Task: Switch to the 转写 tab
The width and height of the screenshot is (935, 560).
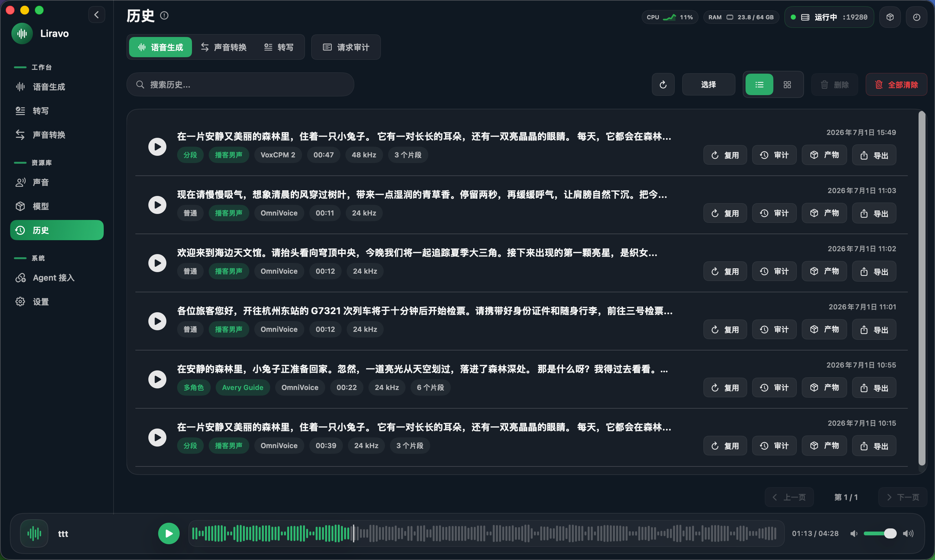Action: tap(279, 47)
